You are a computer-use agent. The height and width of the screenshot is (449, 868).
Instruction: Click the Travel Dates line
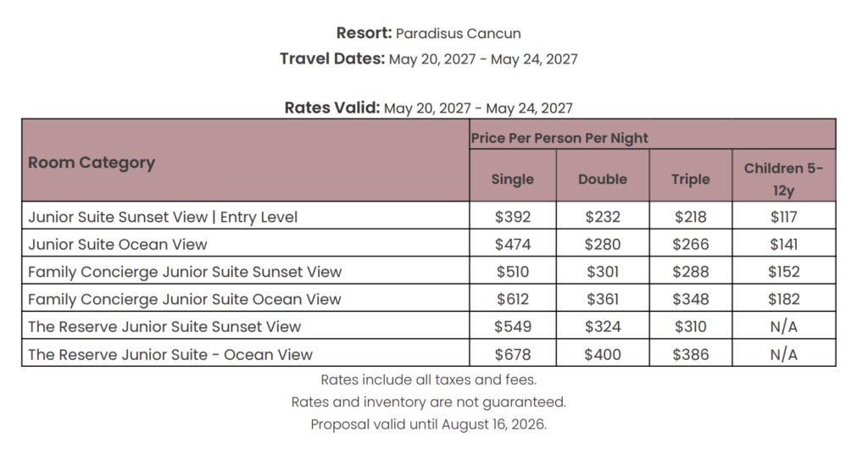(428, 58)
